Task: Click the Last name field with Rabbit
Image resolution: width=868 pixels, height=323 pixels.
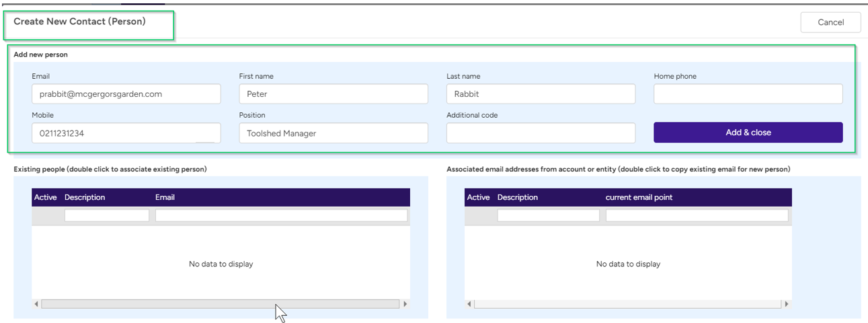Action: click(541, 94)
